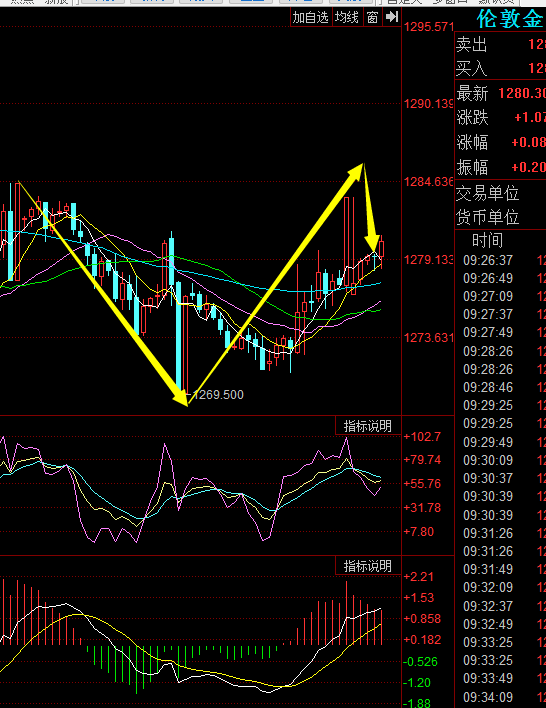Click the -0.526 MACD scale value

point(420,661)
